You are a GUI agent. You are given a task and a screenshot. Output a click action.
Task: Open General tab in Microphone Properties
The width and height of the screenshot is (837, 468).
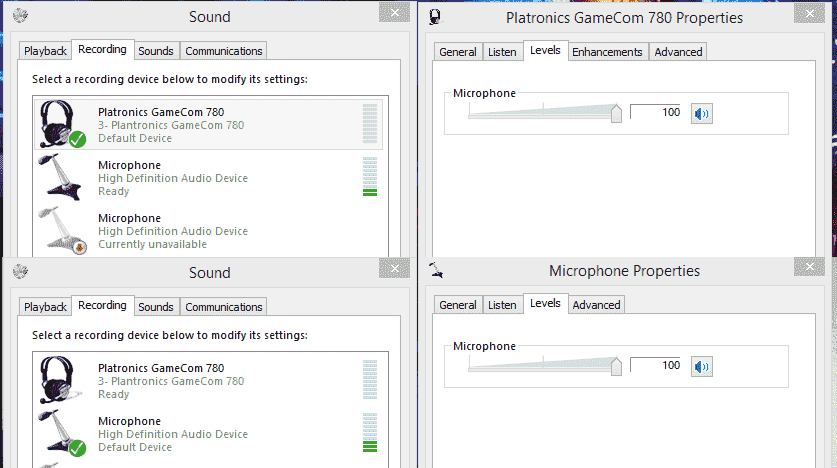point(458,305)
